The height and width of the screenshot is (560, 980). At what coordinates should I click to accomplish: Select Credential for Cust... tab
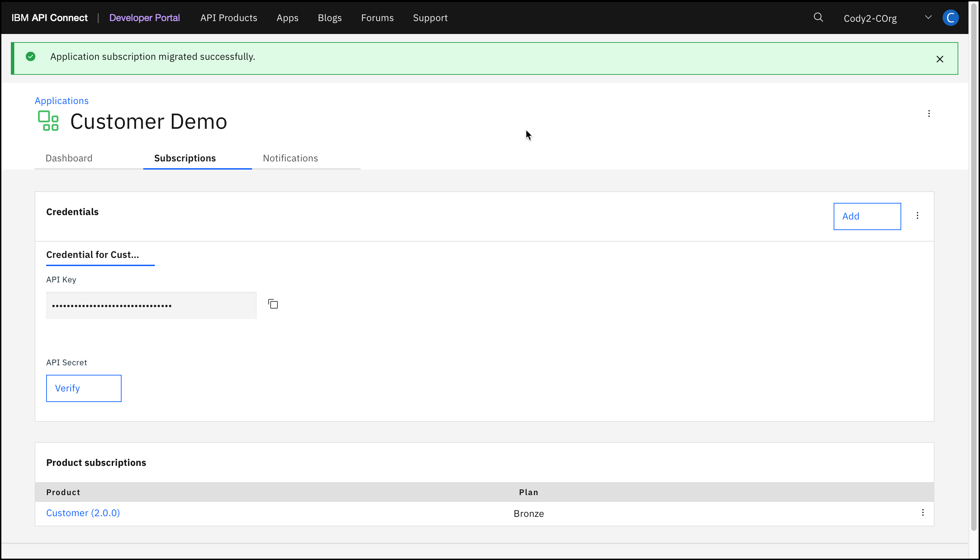coord(93,255)
